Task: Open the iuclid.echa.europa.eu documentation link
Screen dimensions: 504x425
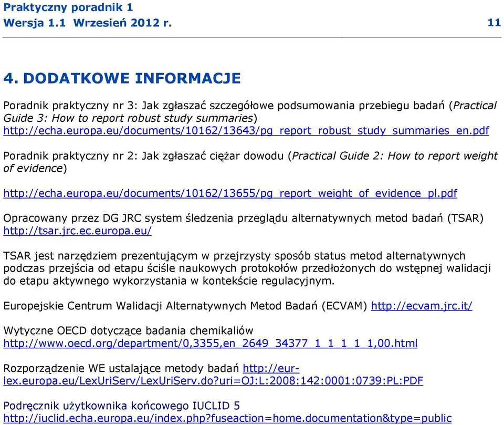Action: (x=227, y=418)
